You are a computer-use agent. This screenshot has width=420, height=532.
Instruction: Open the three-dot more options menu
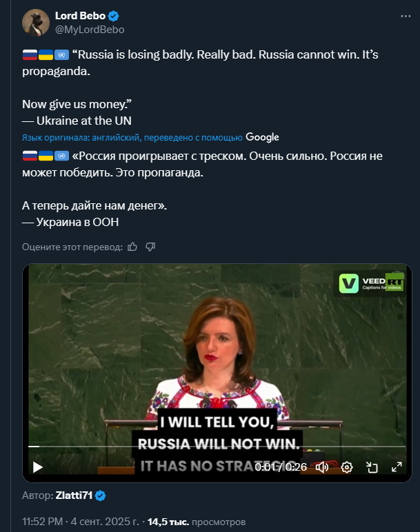pyautogui.click(x=406, y=17)
